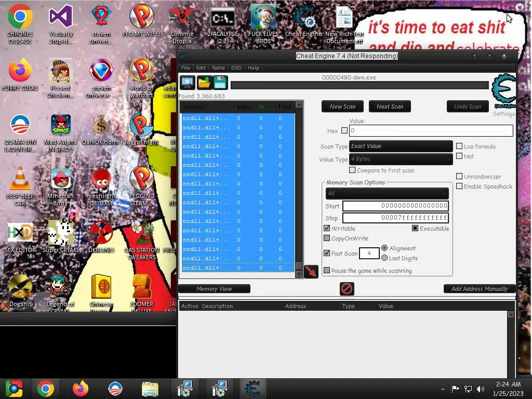The width and height of the screenshot is (532, 399).
Task: Open the PEG MY WIFE! desktop icon
Action: [x=141, y=21]
